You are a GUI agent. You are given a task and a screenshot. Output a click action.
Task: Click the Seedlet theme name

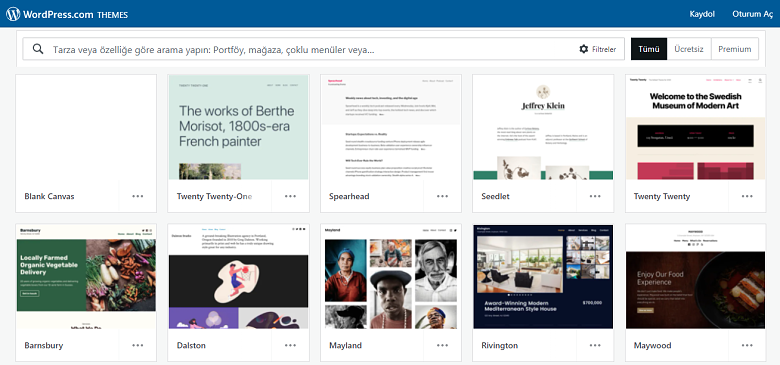point(495,196)
